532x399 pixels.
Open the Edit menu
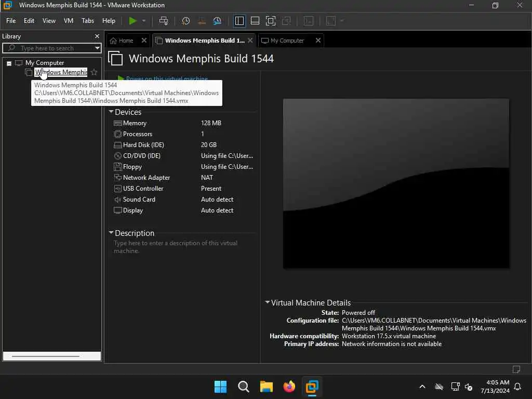[29, 21]
